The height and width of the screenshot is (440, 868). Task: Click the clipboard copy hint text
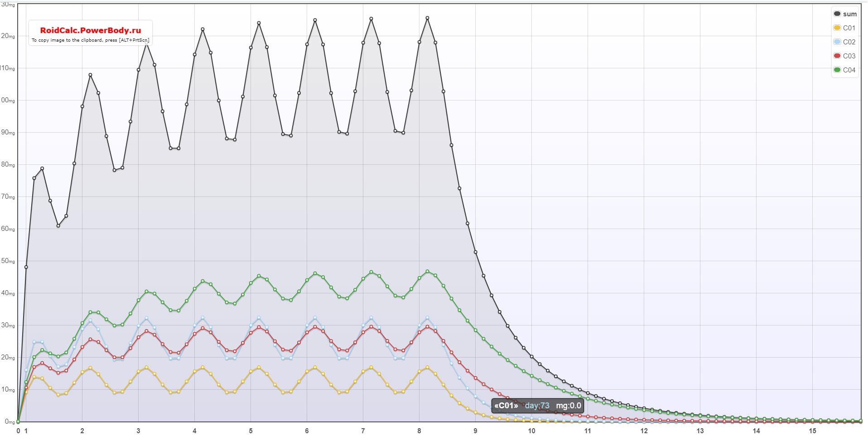[x=91, y=40]
